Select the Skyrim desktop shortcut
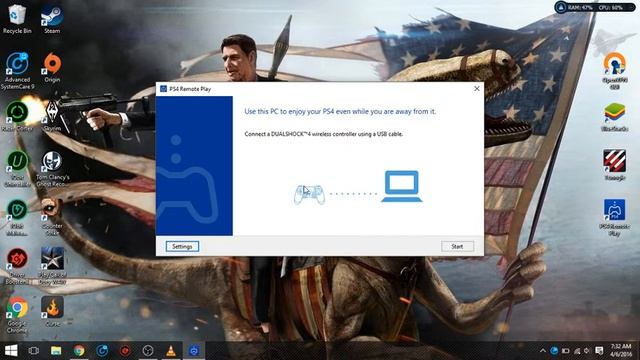Image resolution: width=640 pixels, height=360 pixels. (52, 116)
